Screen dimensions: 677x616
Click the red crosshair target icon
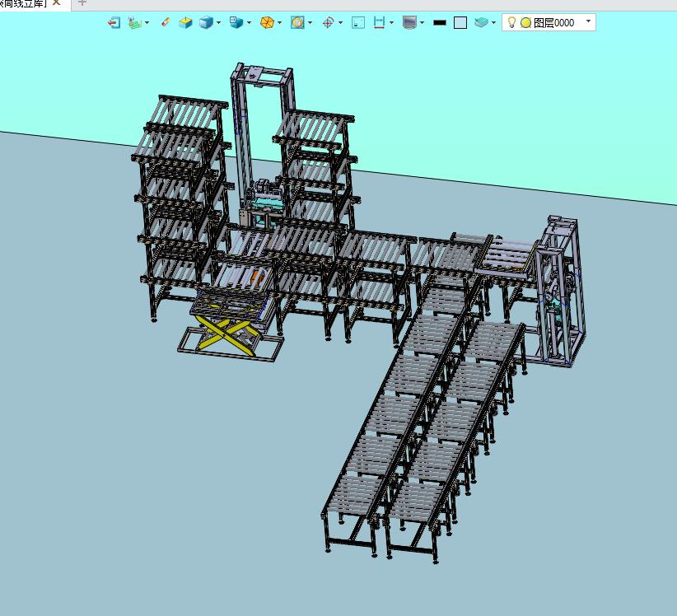coord(328,22)
